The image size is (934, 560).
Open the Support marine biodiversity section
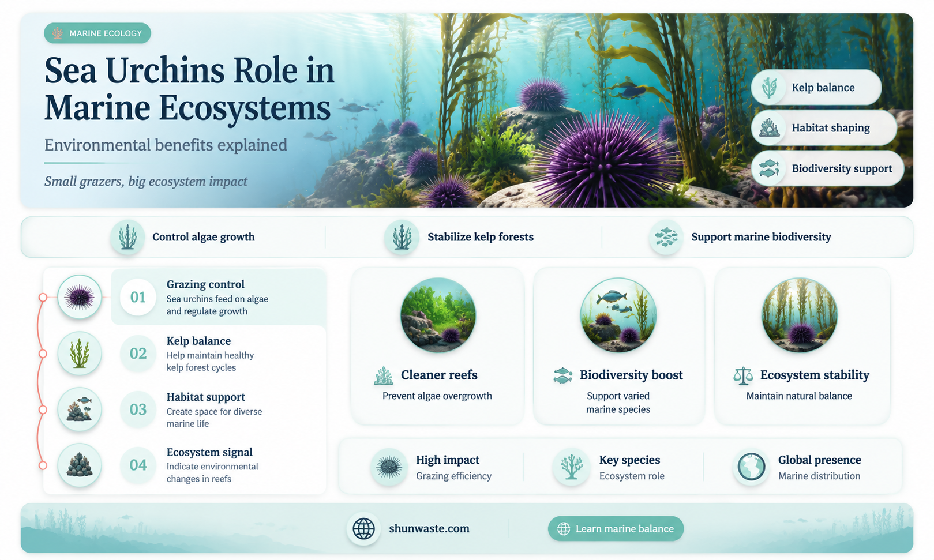(x=761, y=237)
